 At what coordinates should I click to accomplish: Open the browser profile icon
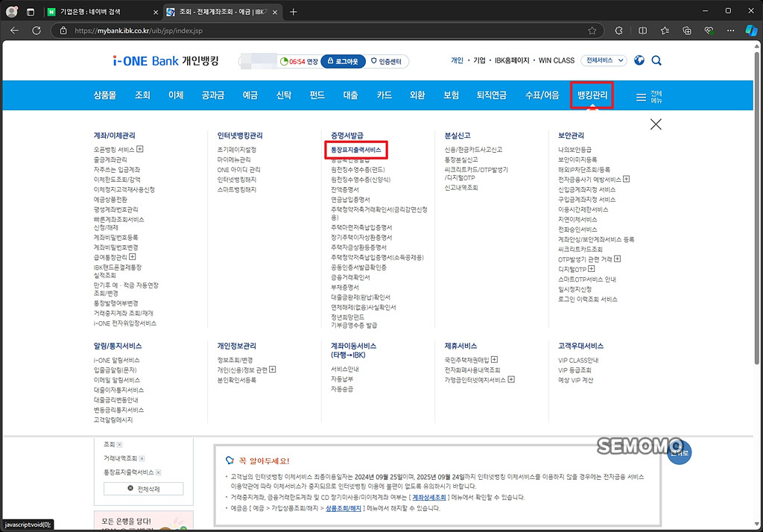pos(12,12)
